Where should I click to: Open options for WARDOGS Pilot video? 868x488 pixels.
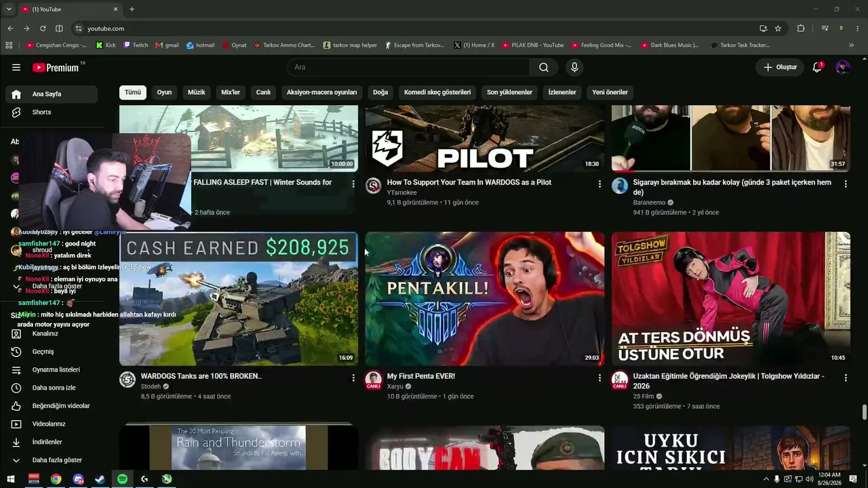click(599, 184)
